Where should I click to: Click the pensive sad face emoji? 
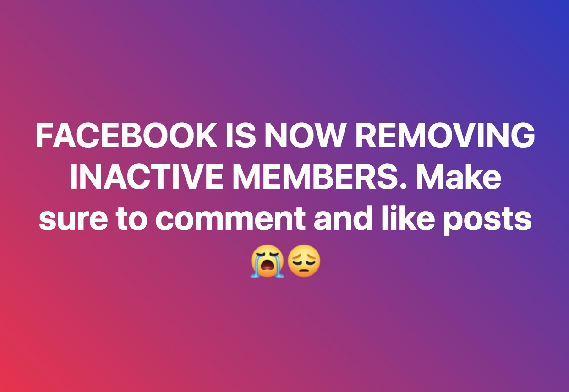pos(304,261)
